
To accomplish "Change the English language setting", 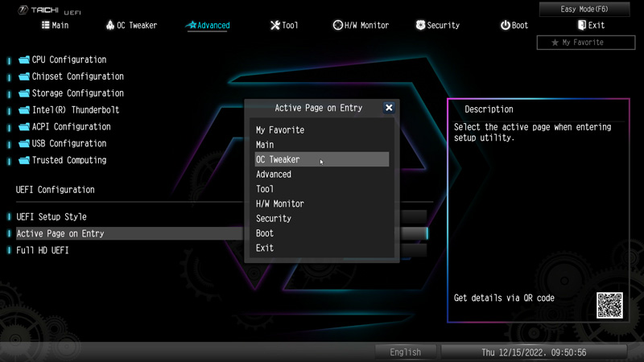I will click(x=406, y=352).
